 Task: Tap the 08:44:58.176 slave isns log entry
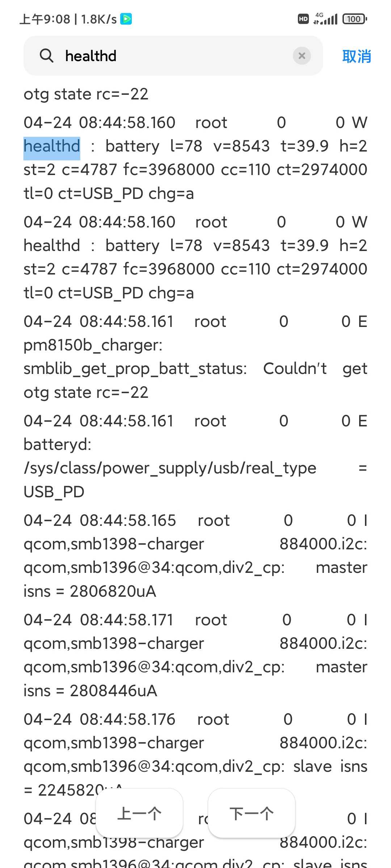(x=195, y=755)
